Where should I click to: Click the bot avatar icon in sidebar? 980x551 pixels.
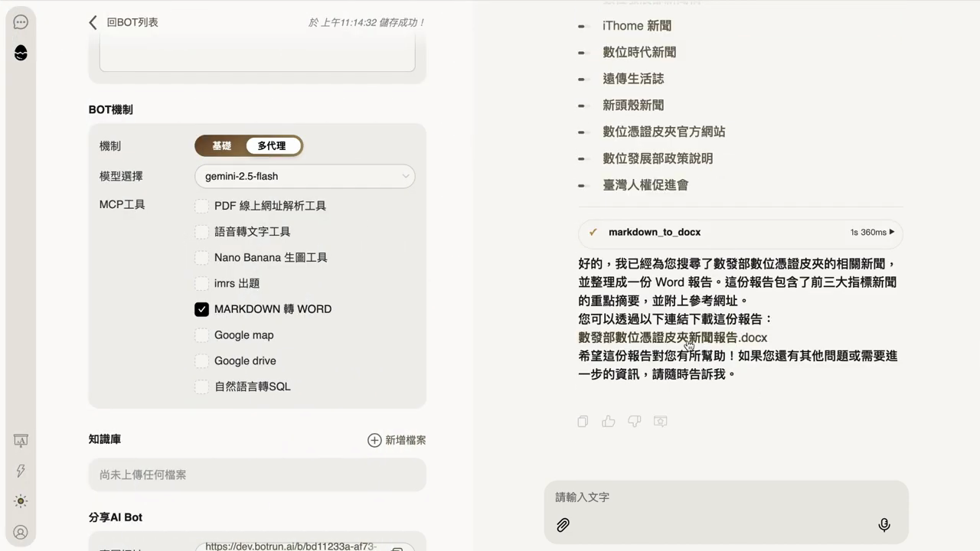pos(21,53)
